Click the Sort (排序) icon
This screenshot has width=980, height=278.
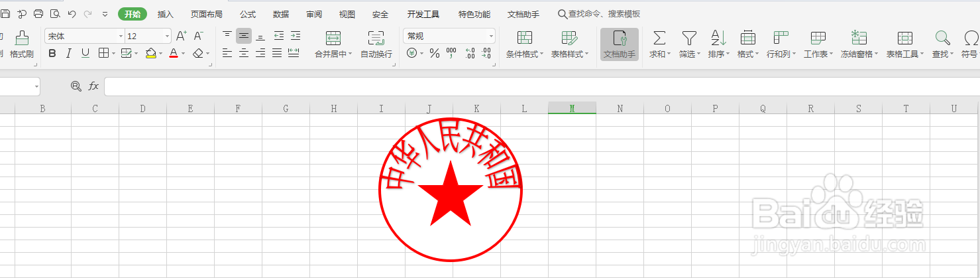[x=718, y=38]
